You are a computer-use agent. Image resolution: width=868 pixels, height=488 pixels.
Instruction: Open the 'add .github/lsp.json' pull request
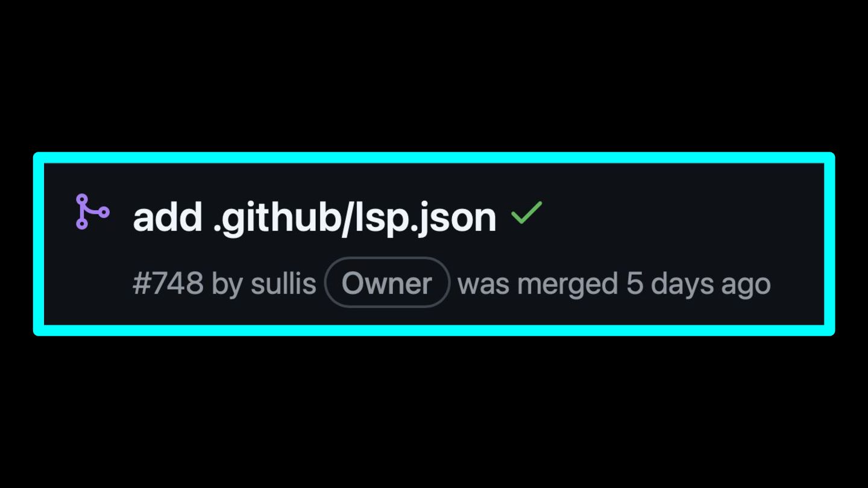(315, 217)
